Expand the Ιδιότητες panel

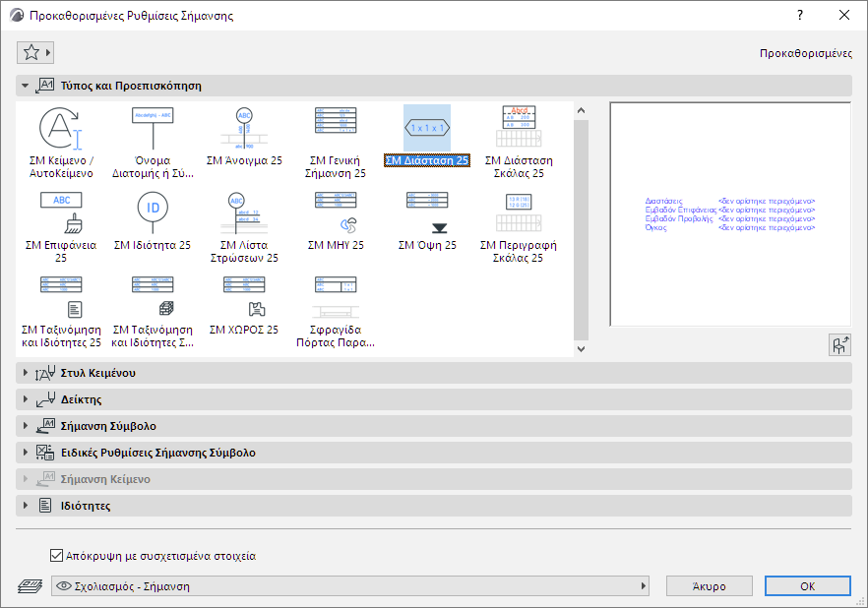tap(433, 506)
